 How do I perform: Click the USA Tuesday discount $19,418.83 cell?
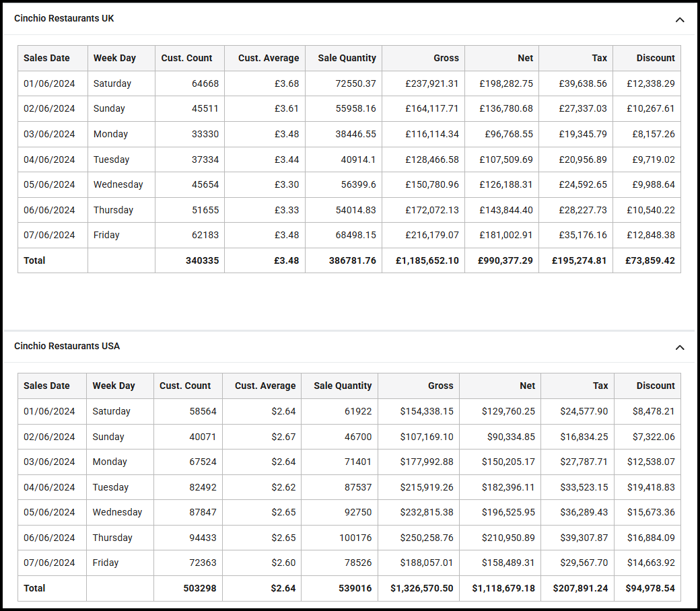[650, 488]
